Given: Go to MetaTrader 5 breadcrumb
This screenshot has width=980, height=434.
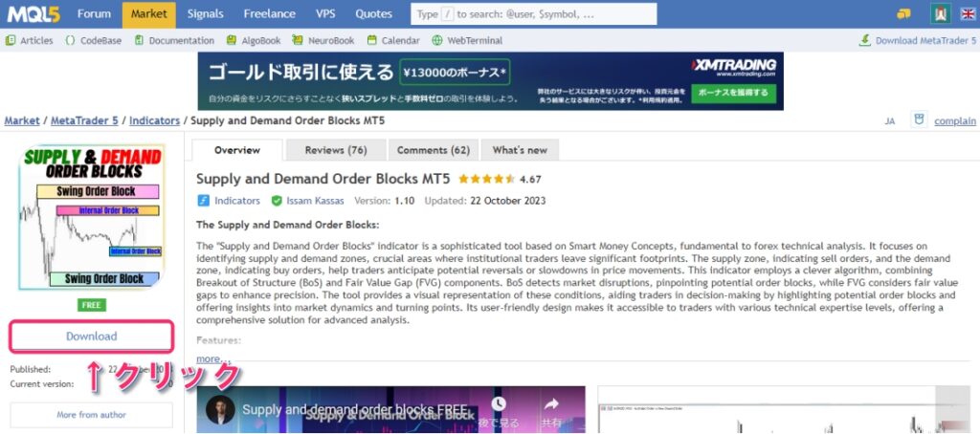Looking at the screenshot, I should click(x=84, y=120).
